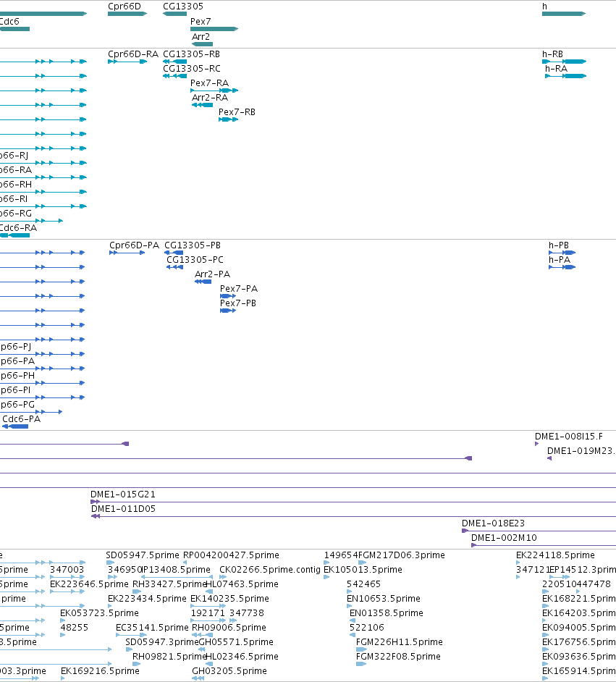This screenshot has height=682, width=616.
Task: Select the Cdc6 gene label
Action: [x=9, y=21]
